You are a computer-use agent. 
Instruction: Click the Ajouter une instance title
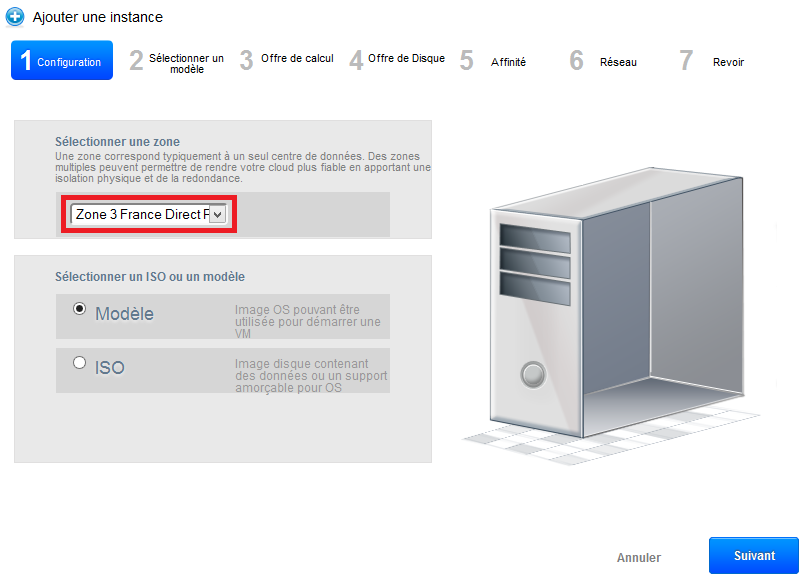point(98,17)
